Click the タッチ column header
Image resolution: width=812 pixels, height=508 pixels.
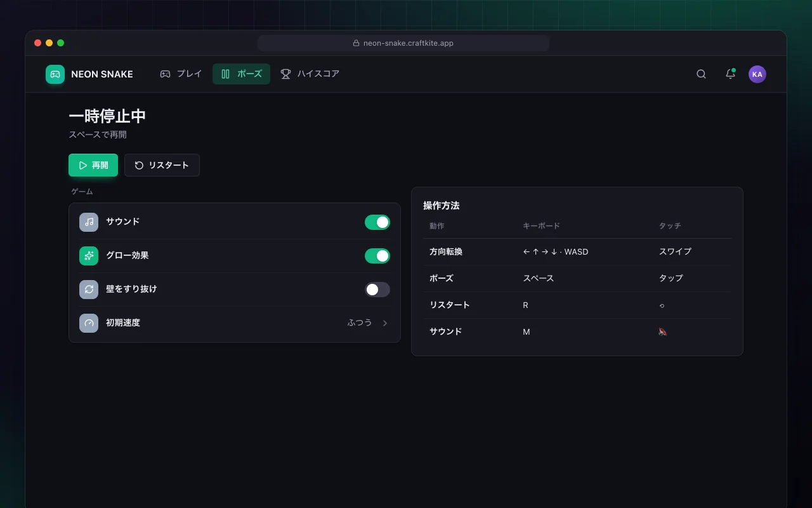coord(670,226)
